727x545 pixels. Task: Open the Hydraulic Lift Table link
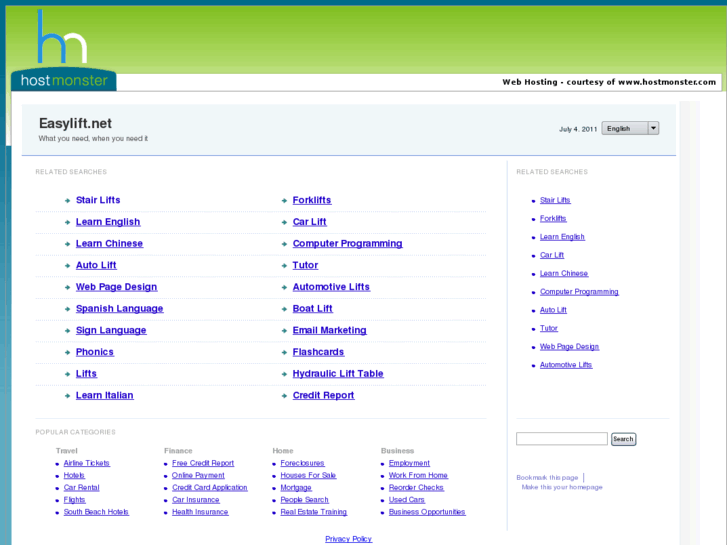(338, 374)
